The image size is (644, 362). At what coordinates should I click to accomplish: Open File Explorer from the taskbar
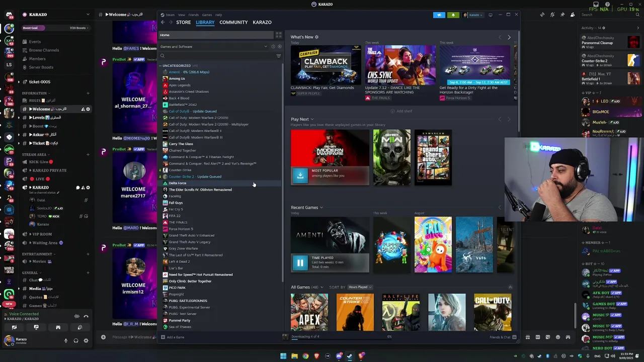pyautogui.click(x=294, y=356)
